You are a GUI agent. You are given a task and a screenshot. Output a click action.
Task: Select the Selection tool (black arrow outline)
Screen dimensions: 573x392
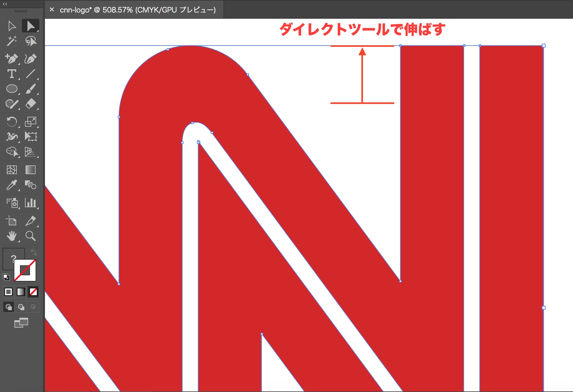tap(12, 26)
